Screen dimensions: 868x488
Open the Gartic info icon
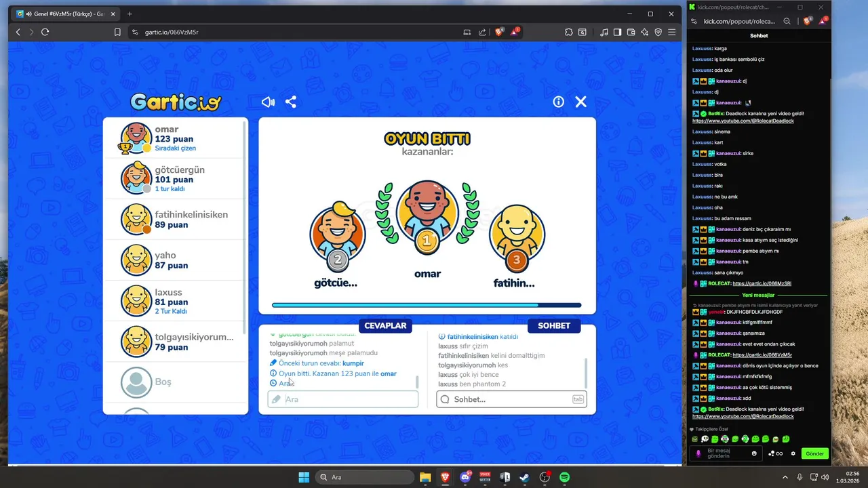(558, 102)
